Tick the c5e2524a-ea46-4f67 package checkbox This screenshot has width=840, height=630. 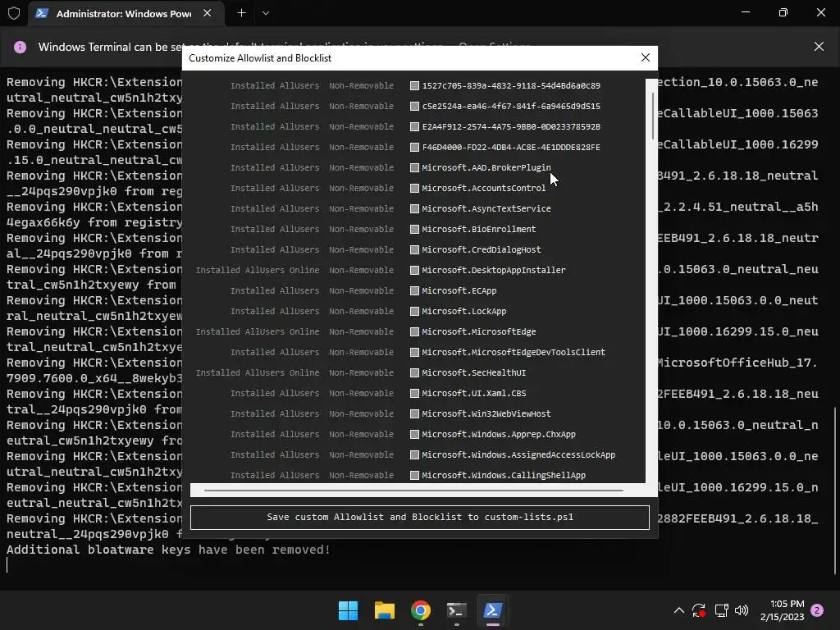pyautogui.click(x=414, y=106)
